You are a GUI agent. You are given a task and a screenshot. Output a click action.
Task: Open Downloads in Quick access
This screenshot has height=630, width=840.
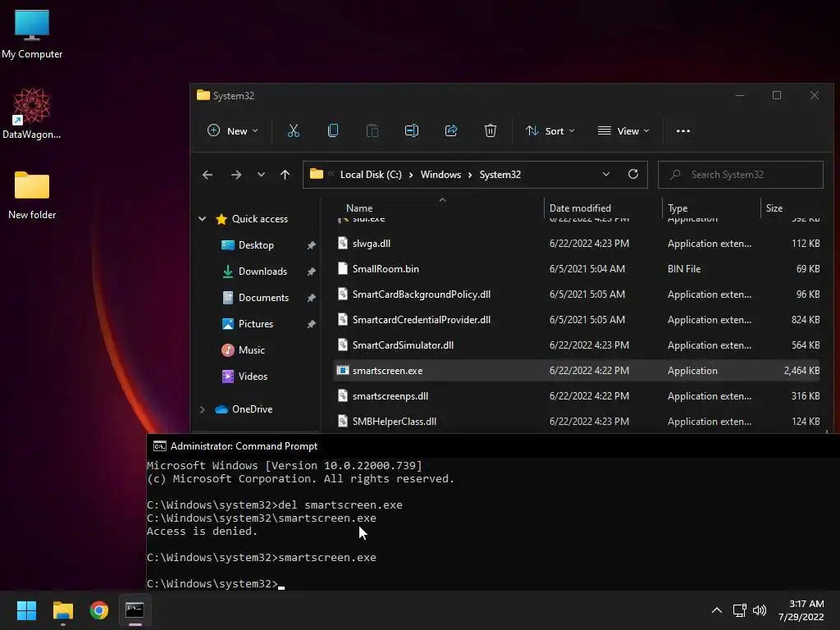click(x=262, y=271)
